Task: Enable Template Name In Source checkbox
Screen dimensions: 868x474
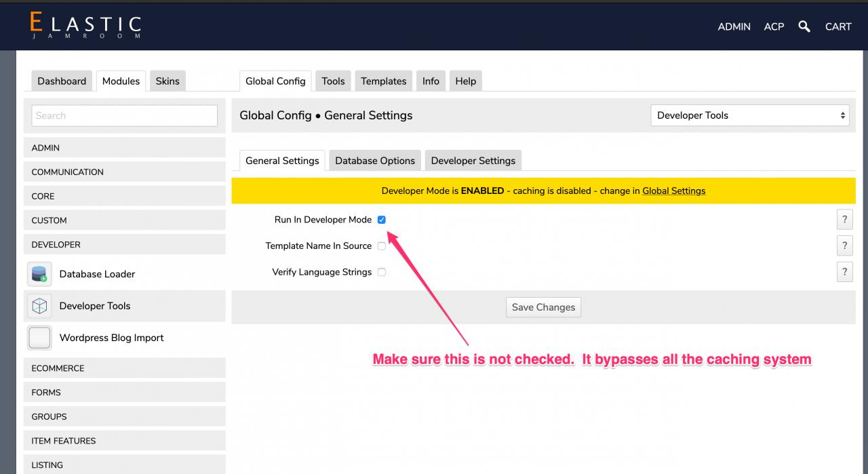Action: [x=381, y=246]
